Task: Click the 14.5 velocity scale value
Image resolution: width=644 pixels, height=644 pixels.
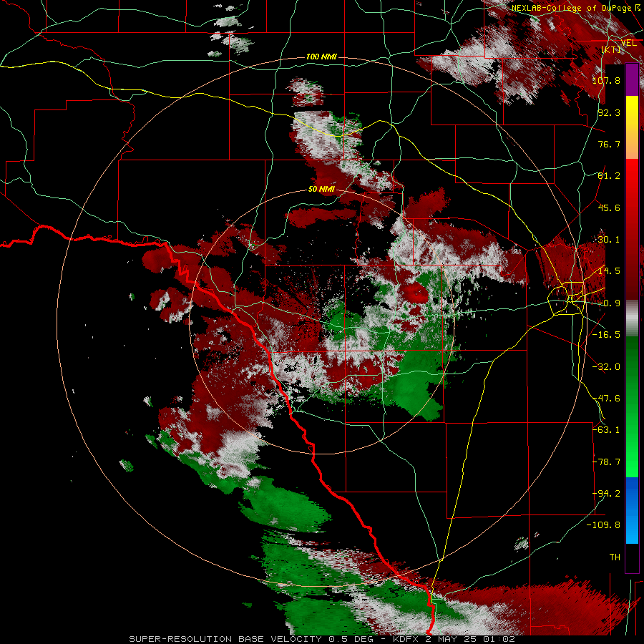Action: click(609, 271)
